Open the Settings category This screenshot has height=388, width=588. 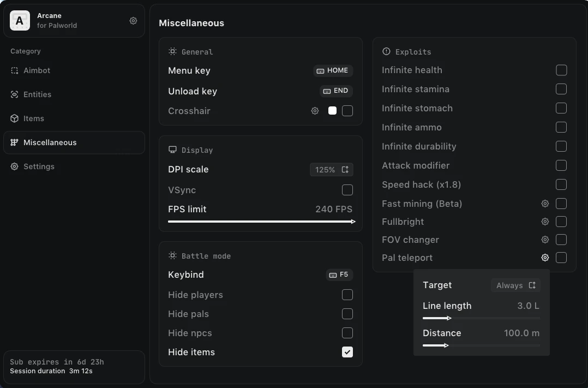click(x=74, y=166)
